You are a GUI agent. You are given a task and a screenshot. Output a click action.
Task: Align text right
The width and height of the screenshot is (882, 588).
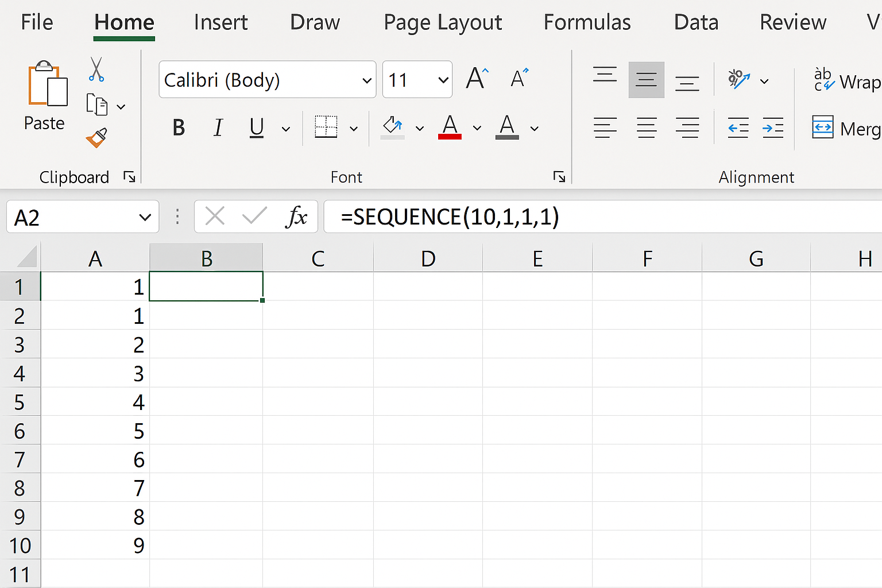click(x=687, y=127)
